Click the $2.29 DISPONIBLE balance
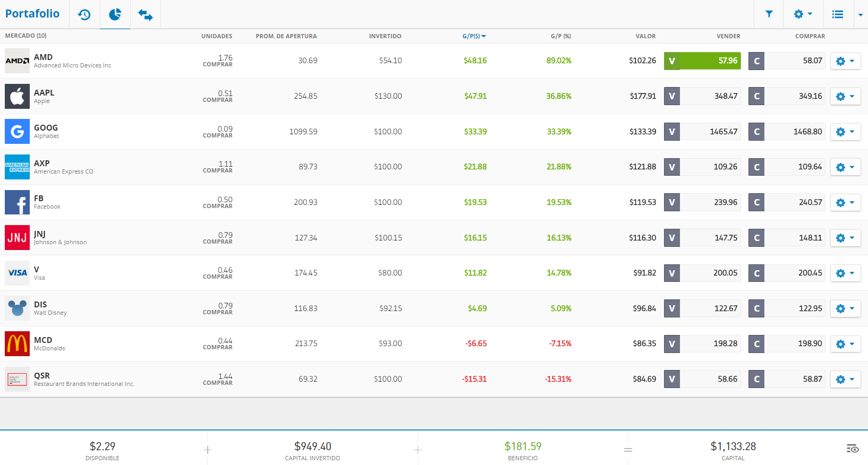 (x=103, y=446)
